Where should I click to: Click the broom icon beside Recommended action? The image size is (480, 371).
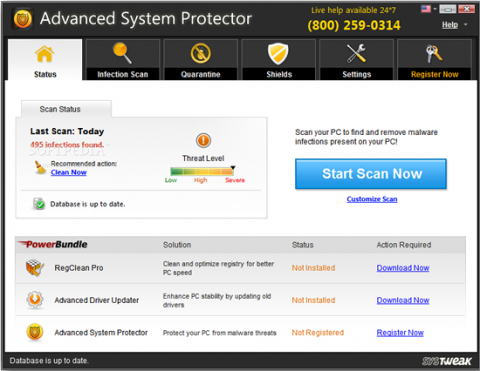tap(40, 167)
